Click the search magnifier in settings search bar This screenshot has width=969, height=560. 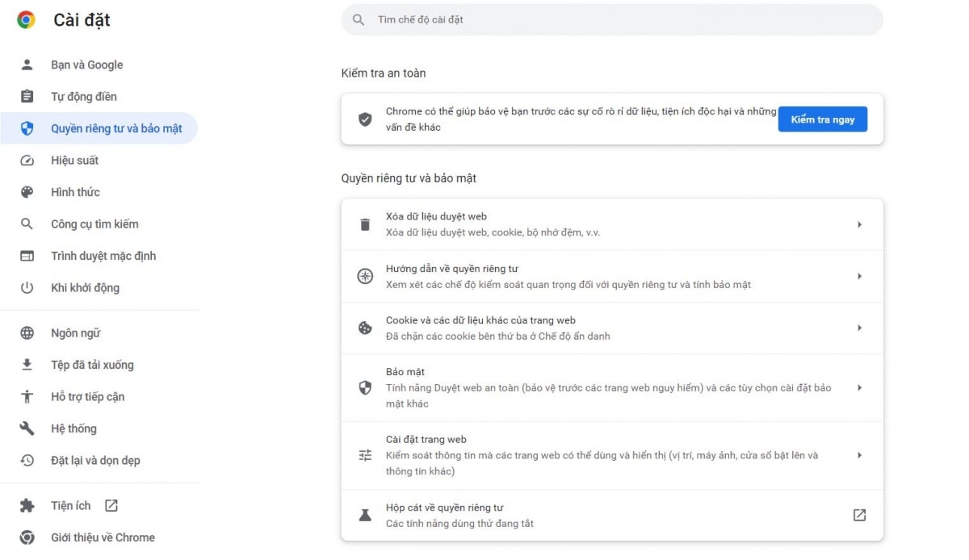tap(359, 19)
